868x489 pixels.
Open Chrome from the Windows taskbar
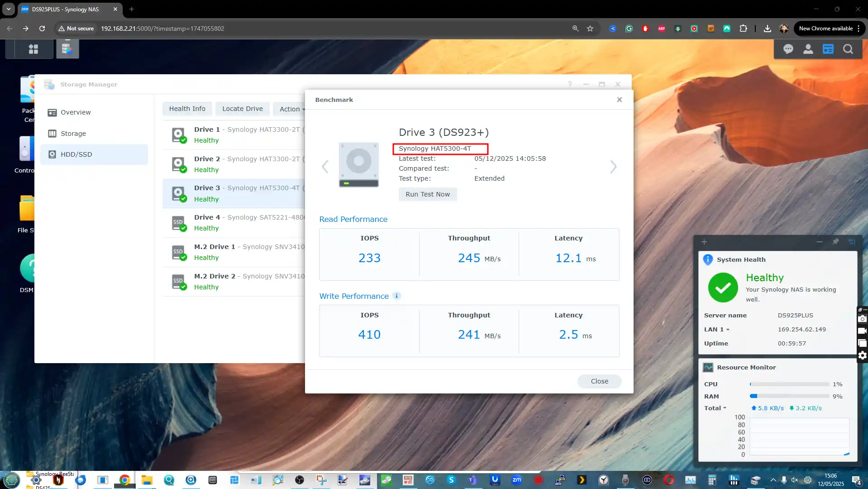pos(124,480)
